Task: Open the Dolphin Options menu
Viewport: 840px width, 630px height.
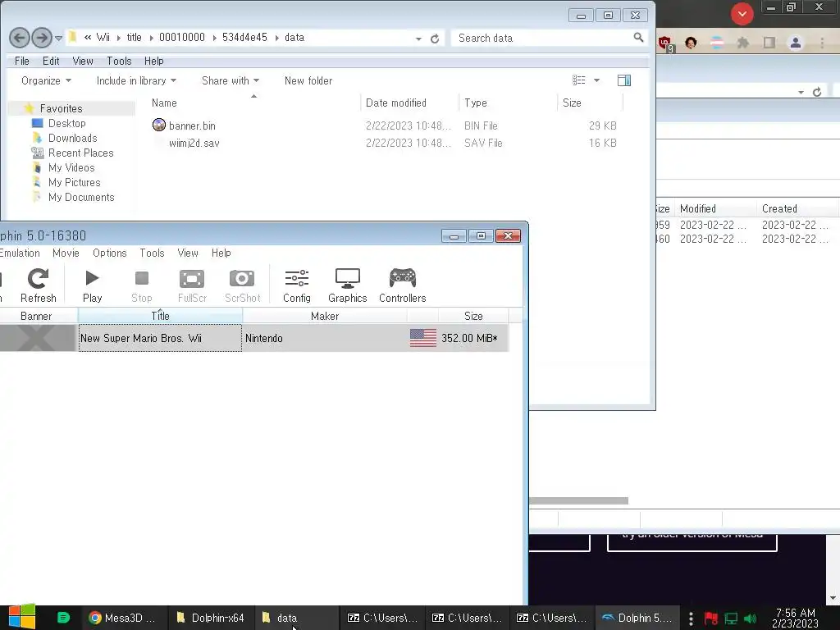Action: pos(110,253)
